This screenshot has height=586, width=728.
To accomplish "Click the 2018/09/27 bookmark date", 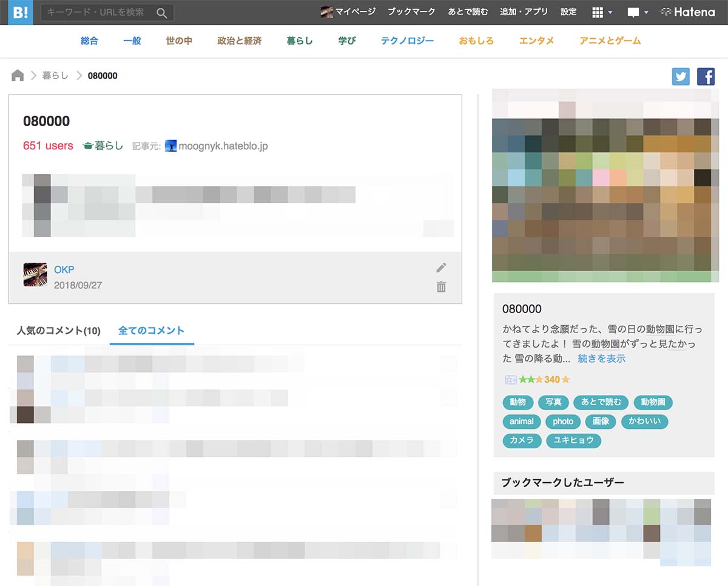I will (78, 285).
